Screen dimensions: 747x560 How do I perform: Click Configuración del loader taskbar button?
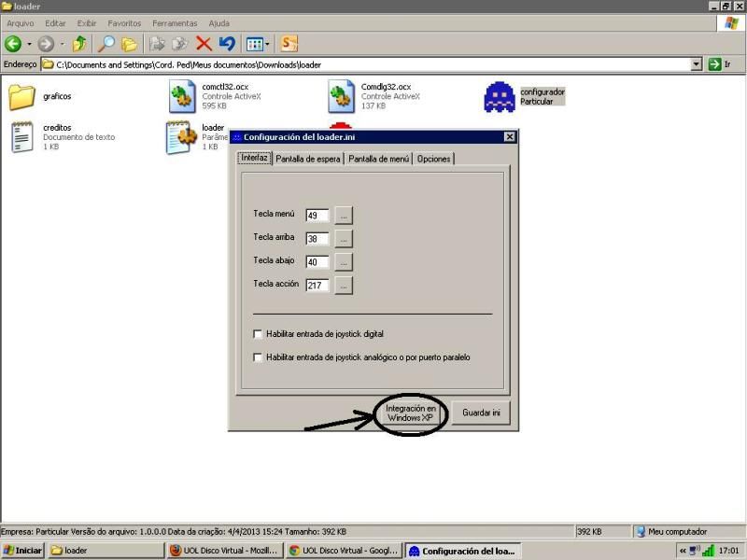pyautogui.click(x=463, y=551)
